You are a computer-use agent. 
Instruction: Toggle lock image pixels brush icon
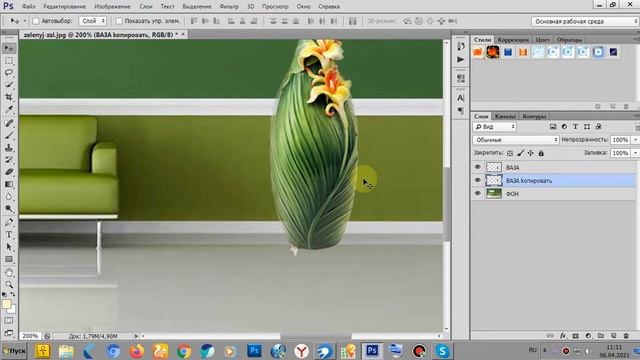coord(520,153)
